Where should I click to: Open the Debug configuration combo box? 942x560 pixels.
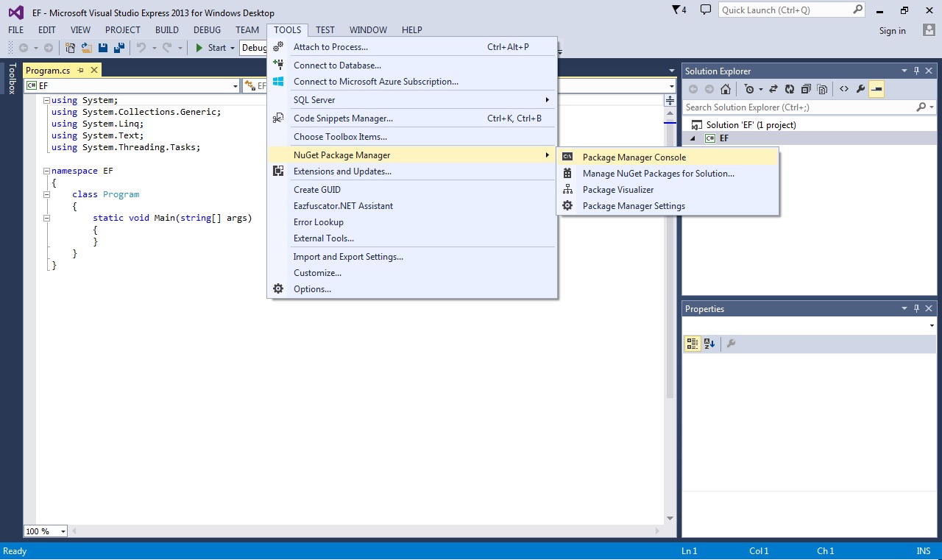[254, 48]
